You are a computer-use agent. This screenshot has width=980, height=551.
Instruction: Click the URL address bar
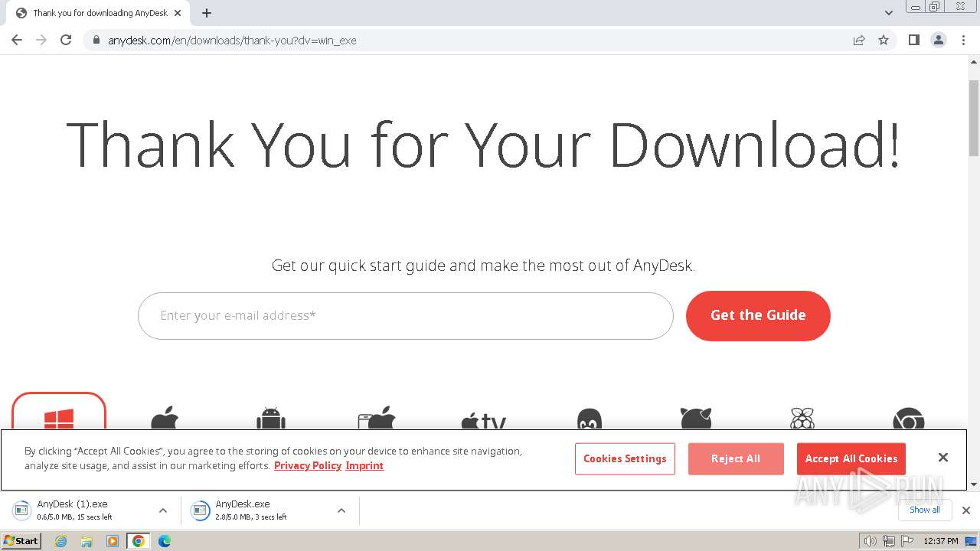click(x=467, y=40)
